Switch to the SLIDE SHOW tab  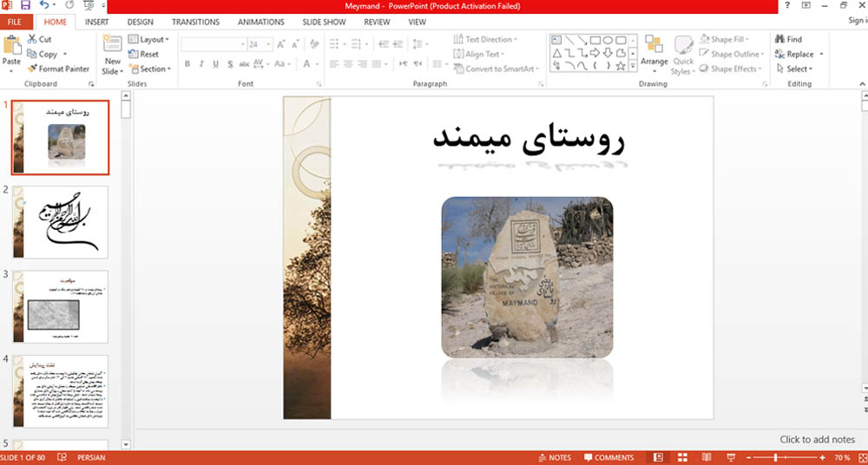[x=324, y=23]
